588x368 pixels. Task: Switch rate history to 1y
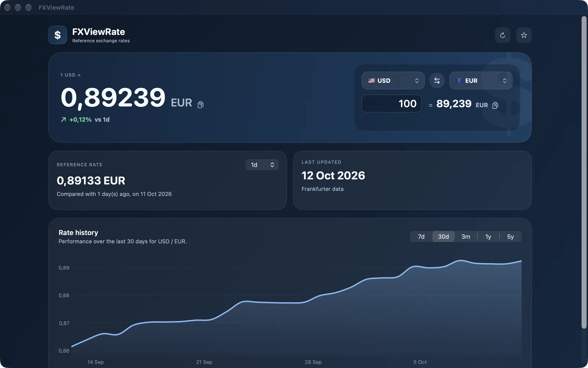[x=488, y=237]
